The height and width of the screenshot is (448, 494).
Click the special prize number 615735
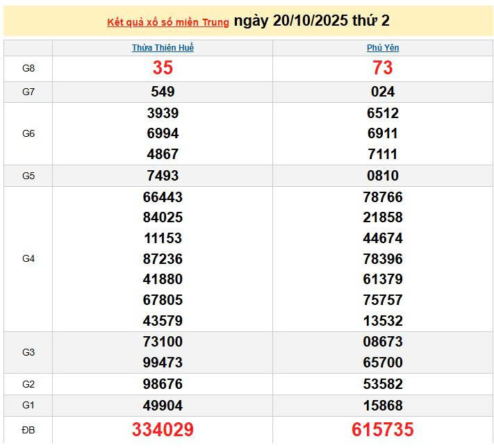[383, 430]
